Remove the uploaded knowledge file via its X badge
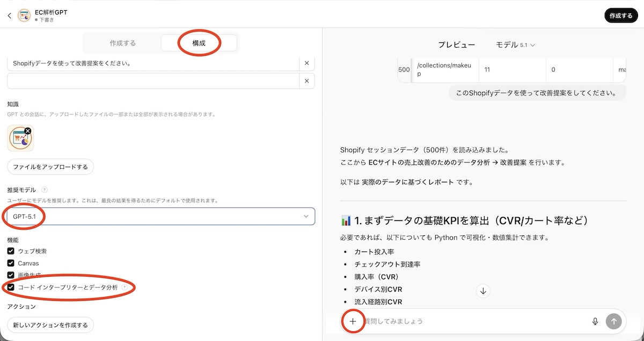 click(x=27, y=130)
